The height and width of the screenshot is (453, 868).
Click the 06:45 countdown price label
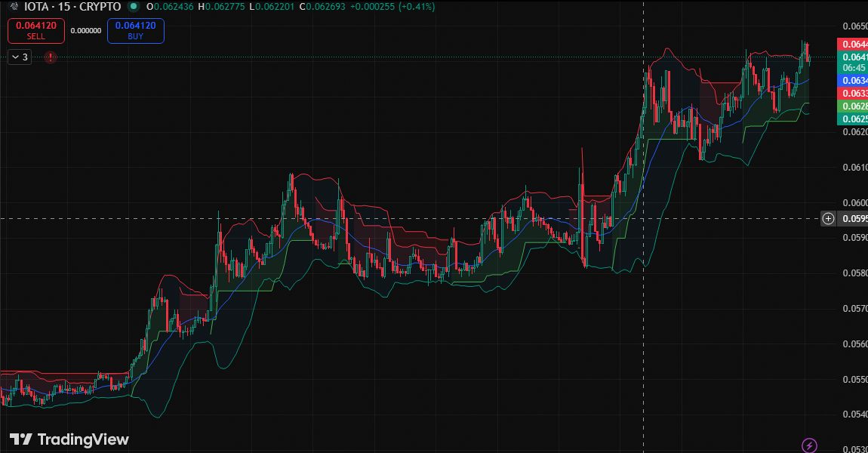coord(853,67)
